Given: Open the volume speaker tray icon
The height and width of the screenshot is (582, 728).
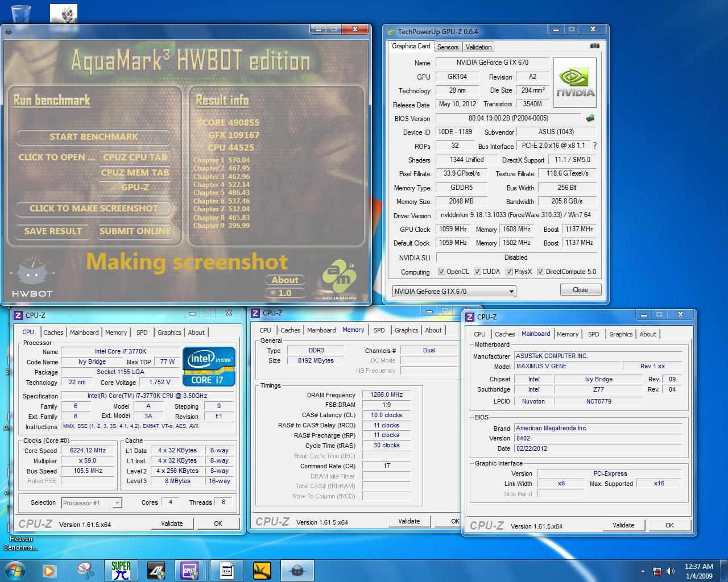Looking at the screenshot, I should (x=671, y=571).
